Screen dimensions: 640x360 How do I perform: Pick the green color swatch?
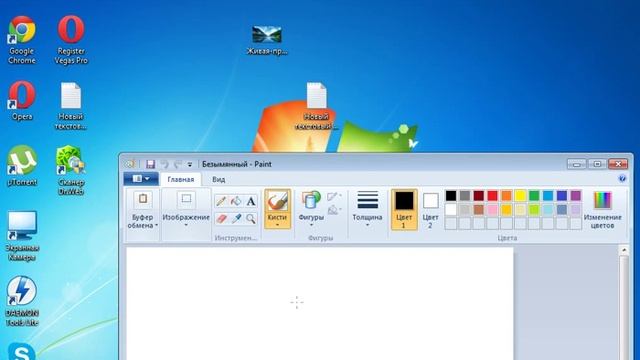534,196
